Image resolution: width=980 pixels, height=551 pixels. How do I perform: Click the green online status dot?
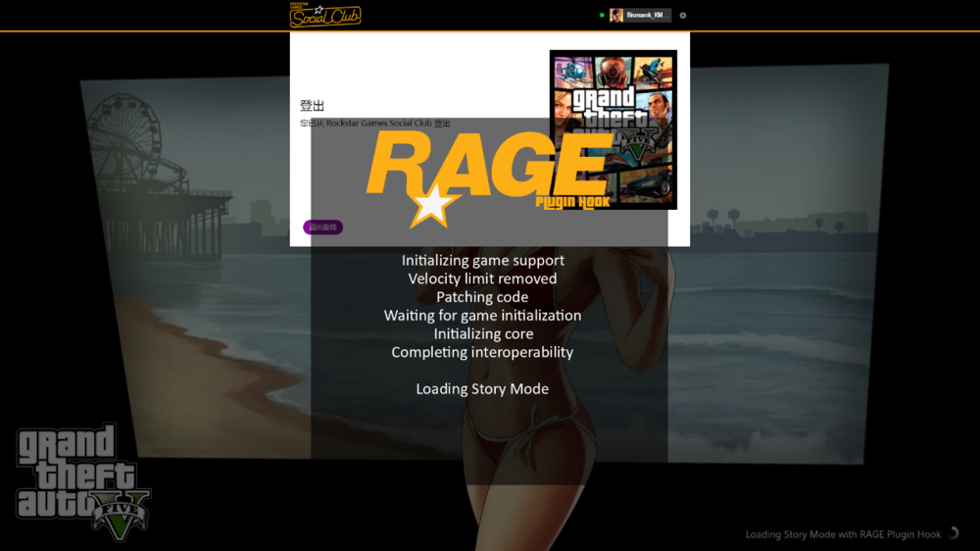[602, 16]
